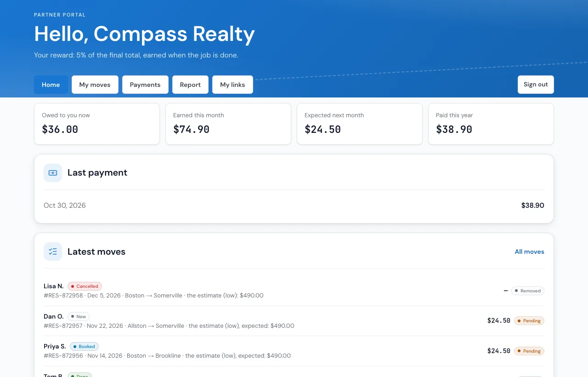The width and height of the screenshot is (588, 377).
Task: Open the My links tab
Action: 232,85
